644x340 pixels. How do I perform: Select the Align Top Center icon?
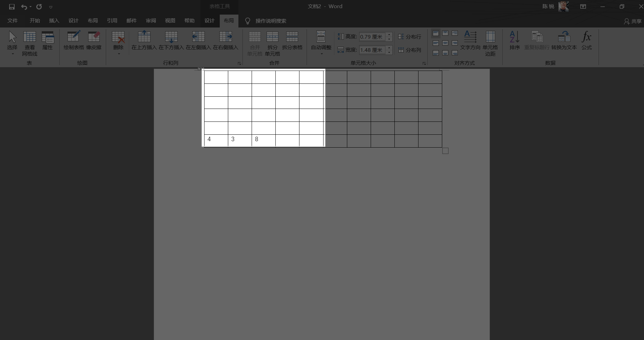[445, 33]
